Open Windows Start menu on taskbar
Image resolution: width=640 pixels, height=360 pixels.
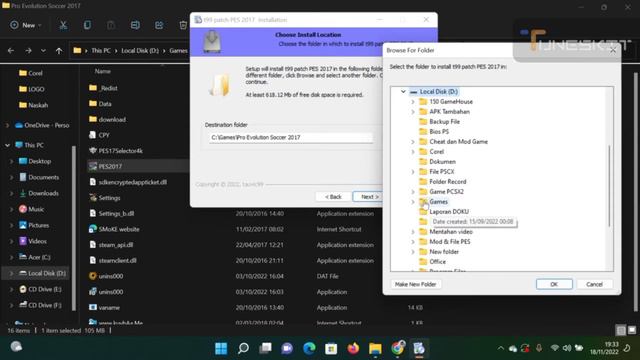click(x=221, y=348)
